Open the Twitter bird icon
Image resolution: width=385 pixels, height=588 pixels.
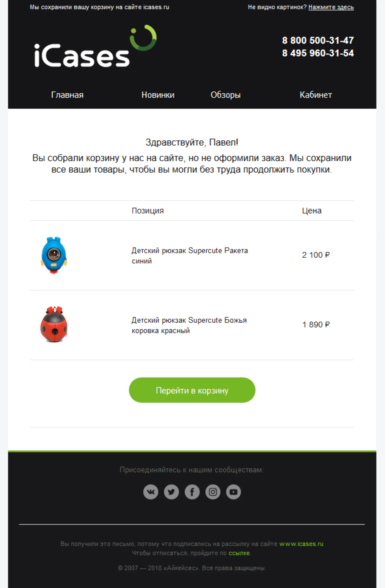[x=171, y=492]
